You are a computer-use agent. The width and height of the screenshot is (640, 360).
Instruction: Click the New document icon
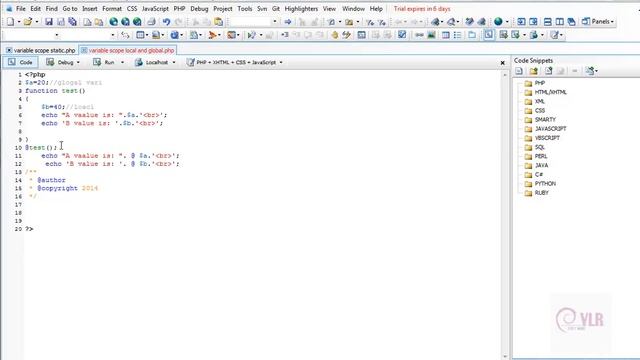[10, 22]
